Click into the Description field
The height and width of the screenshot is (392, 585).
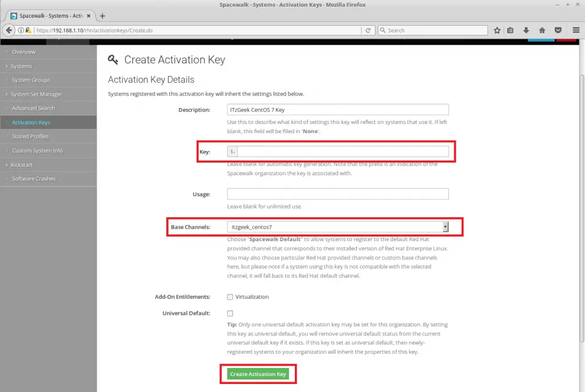(x=338, y=110)
